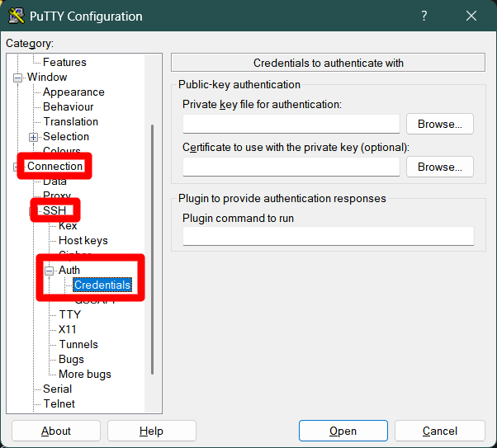Expand the Selection category node
The image size is (497, 448).
pyautogui.click(x=33, y=137)
